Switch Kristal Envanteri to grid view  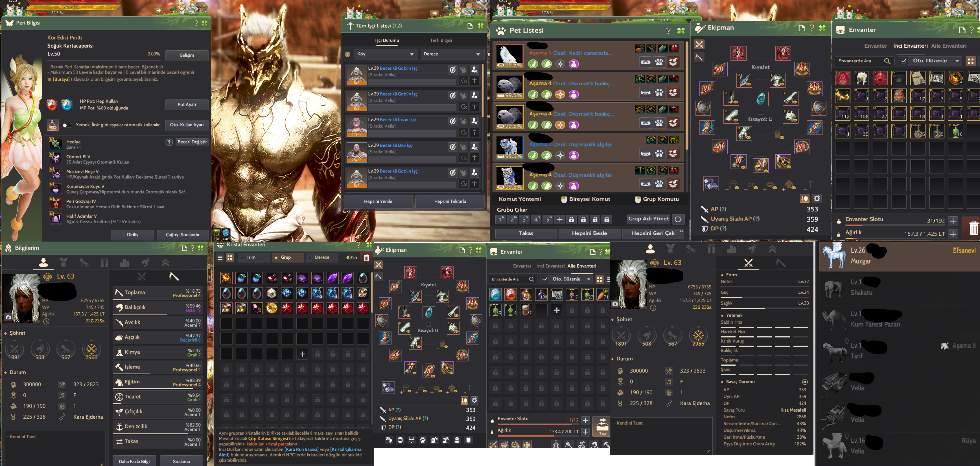[230, 258]
